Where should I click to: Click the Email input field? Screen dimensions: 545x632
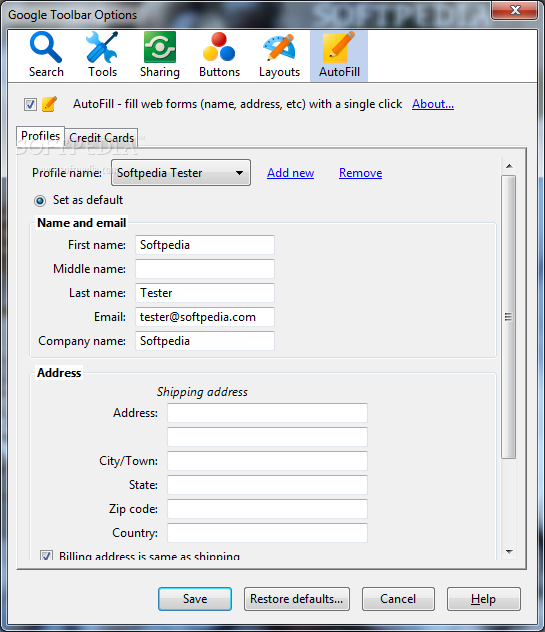(205, 317)
